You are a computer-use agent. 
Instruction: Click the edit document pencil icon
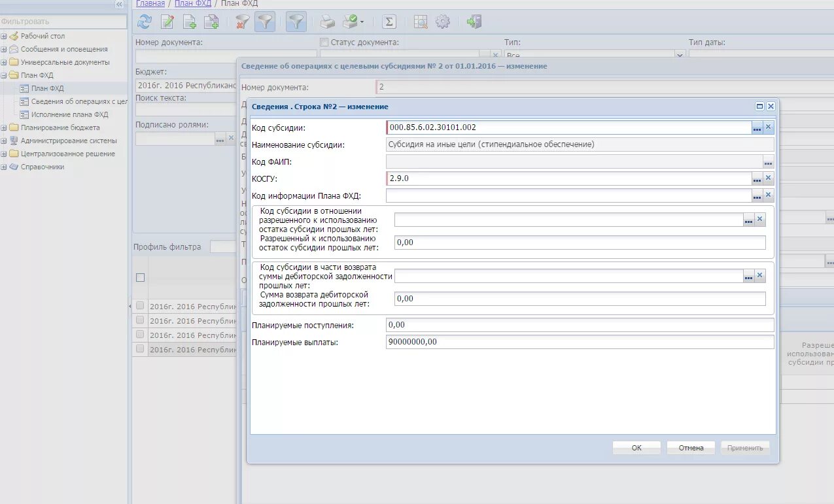[x=167, y=22]
